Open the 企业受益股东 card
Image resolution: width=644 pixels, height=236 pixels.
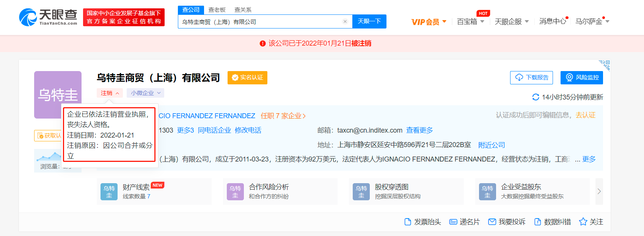[532, 192]
